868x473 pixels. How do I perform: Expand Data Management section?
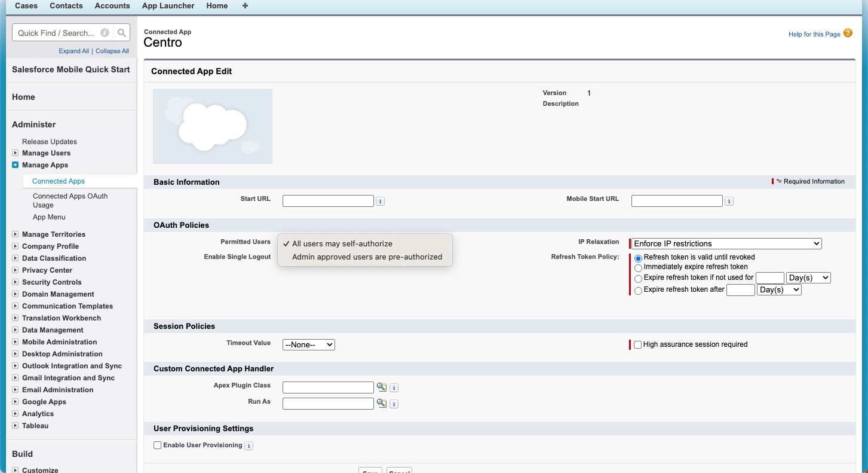pyautogui.click(x=16, y=330)
